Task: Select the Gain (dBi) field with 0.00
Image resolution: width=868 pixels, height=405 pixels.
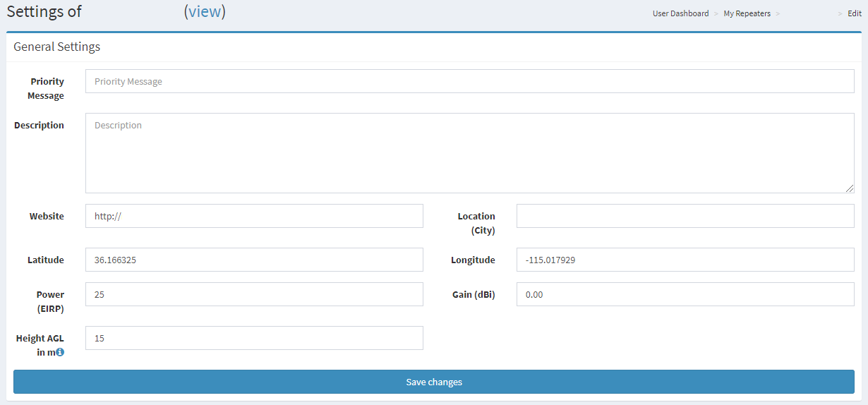Action: (685, 294)
